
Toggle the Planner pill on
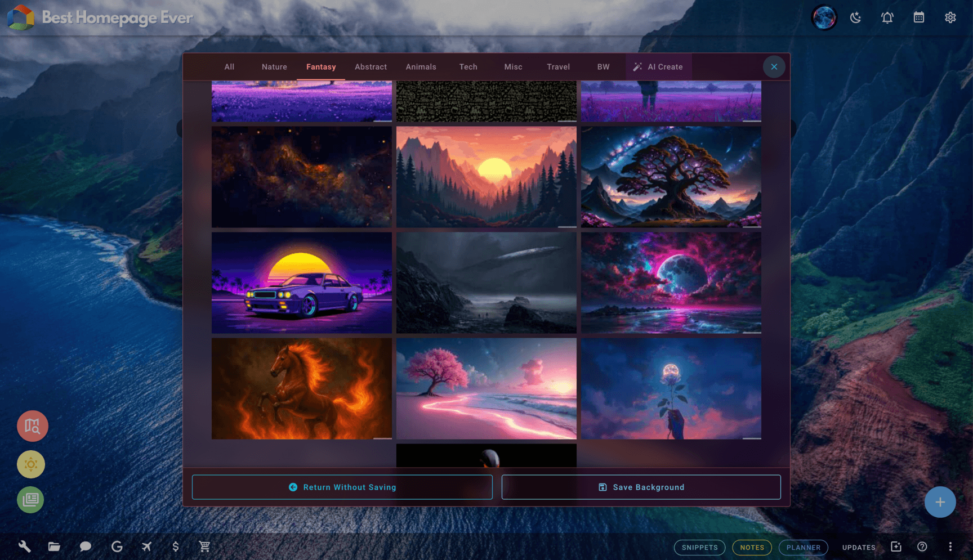[x=803, y=547]
